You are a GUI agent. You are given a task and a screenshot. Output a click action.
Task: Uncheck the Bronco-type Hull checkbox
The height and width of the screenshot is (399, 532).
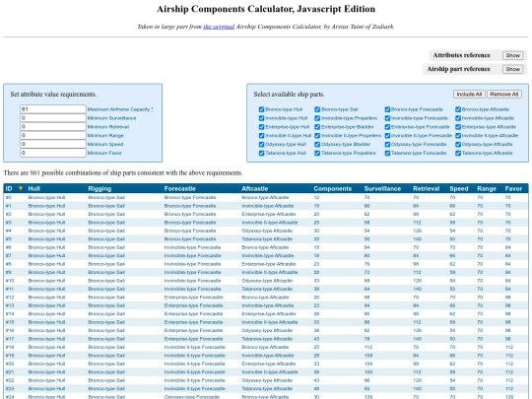coord(261,109)
